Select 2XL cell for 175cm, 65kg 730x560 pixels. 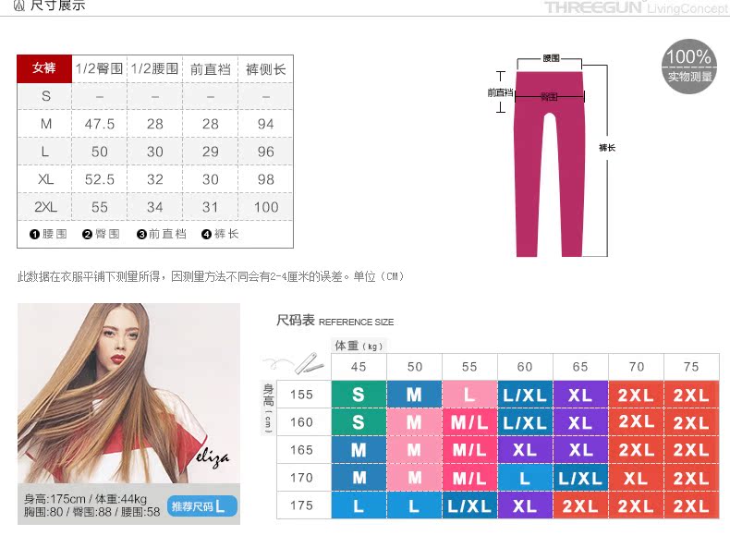pos(580,505)
